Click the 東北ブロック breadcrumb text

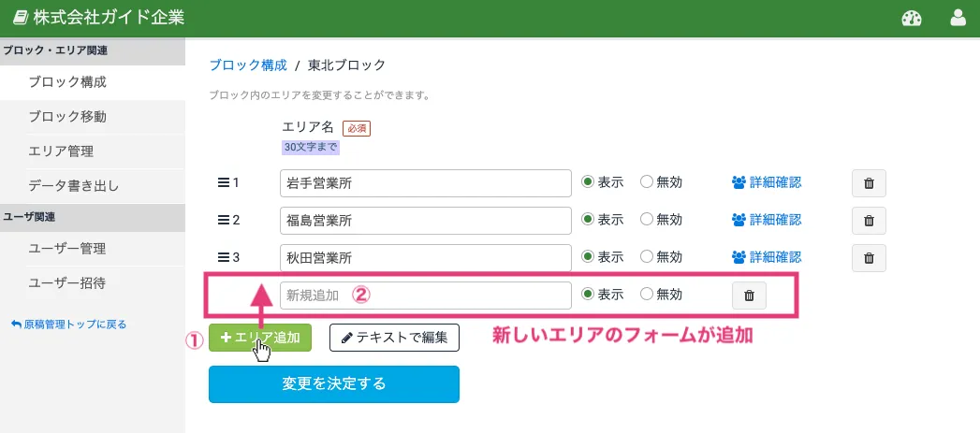(347, 65)
